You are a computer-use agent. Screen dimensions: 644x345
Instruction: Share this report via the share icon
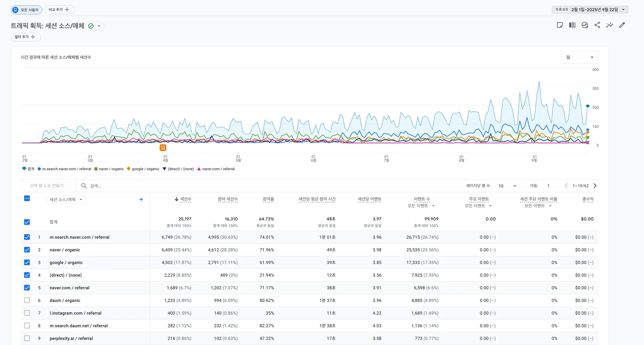[x=597, y=25]
